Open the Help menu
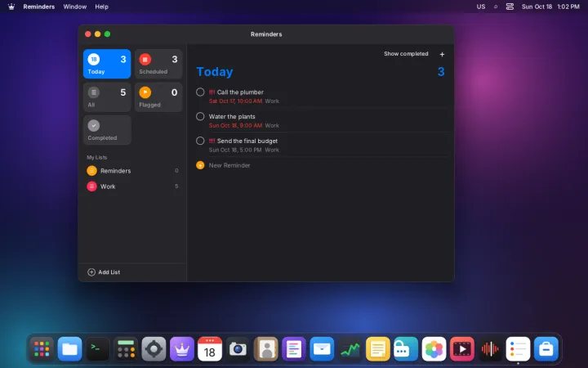 (x=101, y=7)
